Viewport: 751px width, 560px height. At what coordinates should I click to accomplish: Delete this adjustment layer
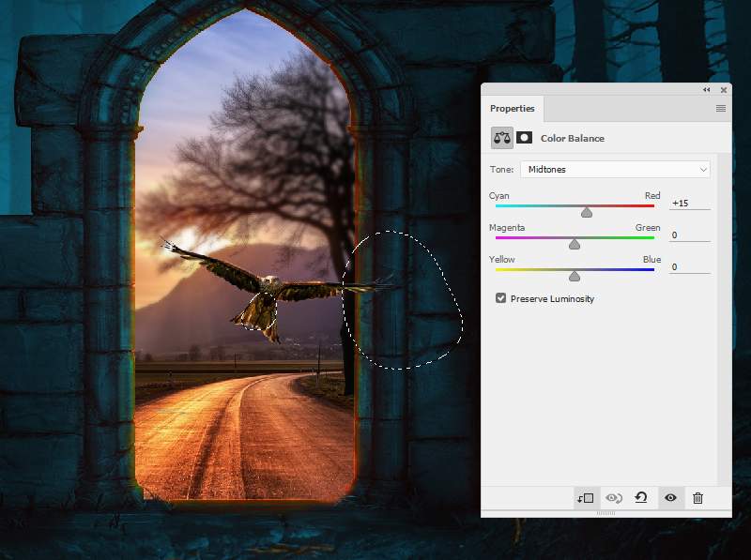(x=697, y=498)
